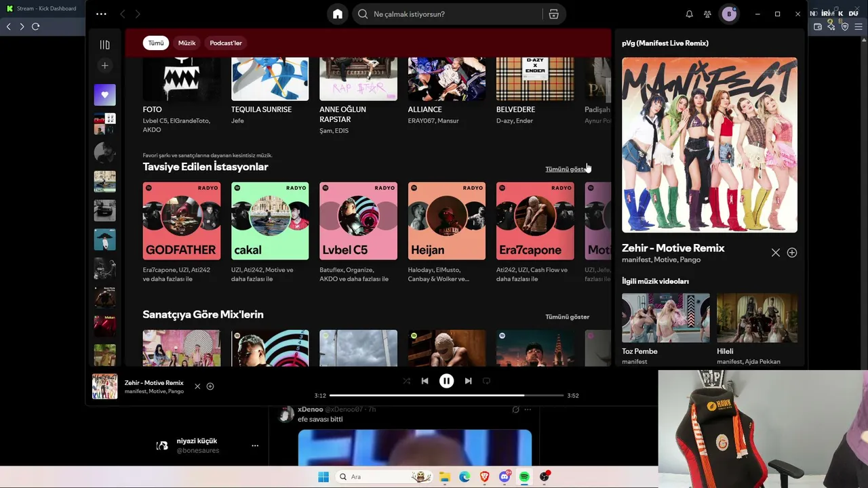Open the browser hamburger menu

[x=859, y=26]
